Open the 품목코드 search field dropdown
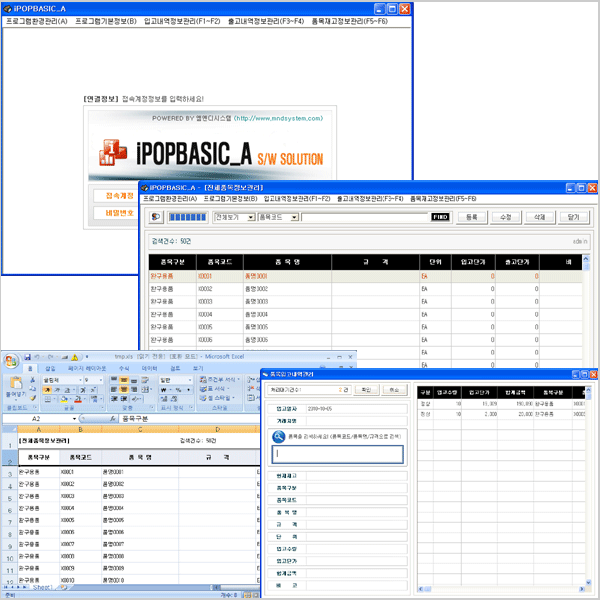Screen dimensions: 600x600 click(294, 217)
